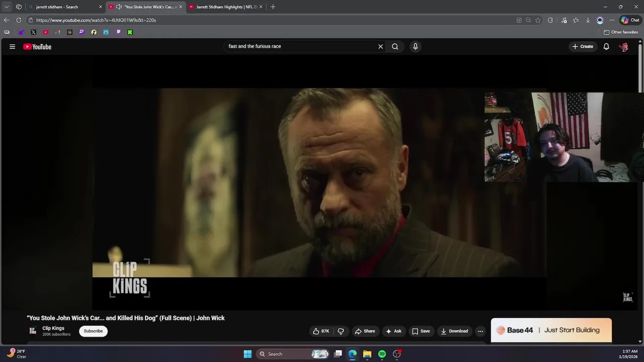The width and height of the screenshot is (644, 362).
Task: Share the John Wick video
Action: 365,331
